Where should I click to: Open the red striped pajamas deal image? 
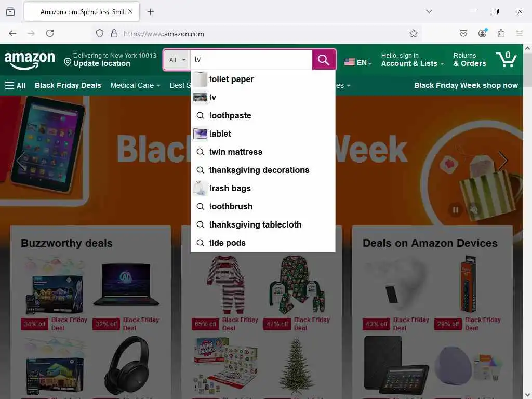pyautogui.click(x=225, y=285)
